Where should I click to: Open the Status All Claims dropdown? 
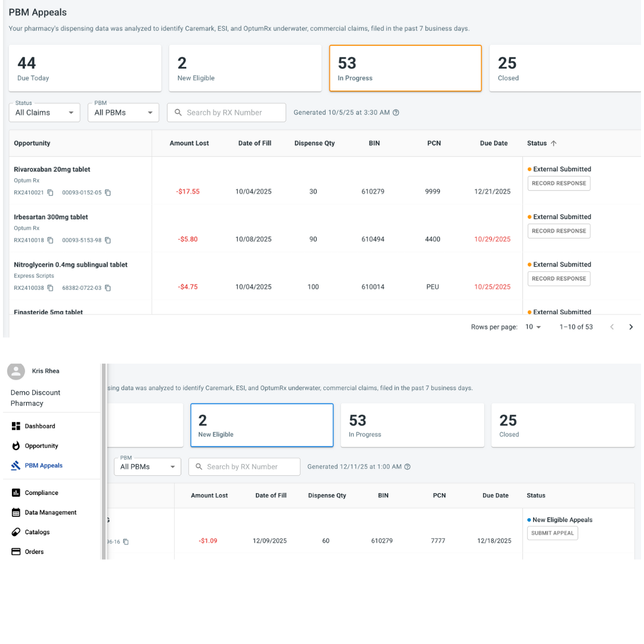45,113
